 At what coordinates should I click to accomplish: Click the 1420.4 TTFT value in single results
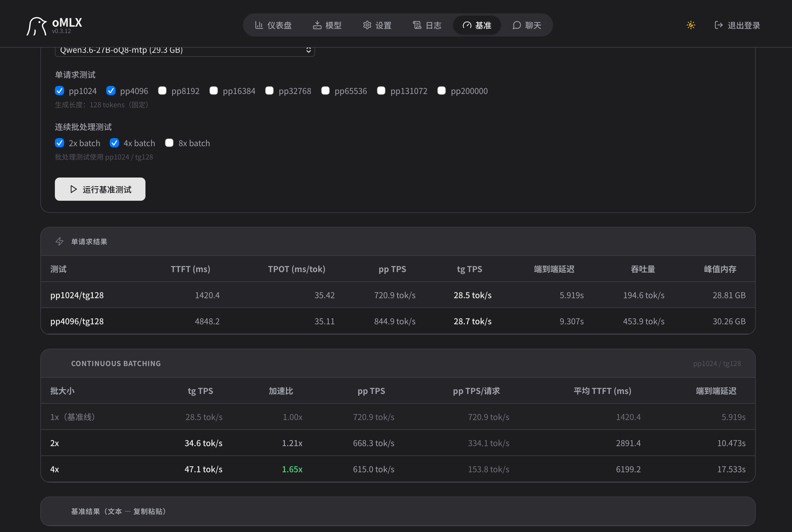pyautogui.click(x=207, y=295)
